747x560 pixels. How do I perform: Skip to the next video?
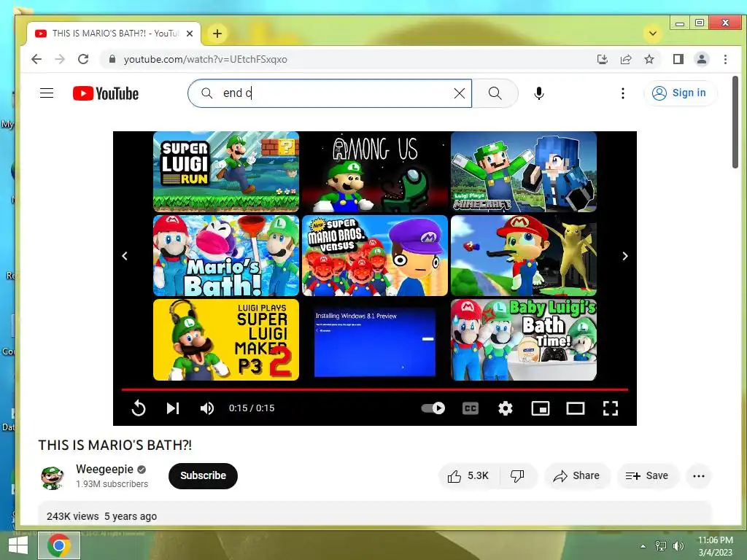[173, 408]
